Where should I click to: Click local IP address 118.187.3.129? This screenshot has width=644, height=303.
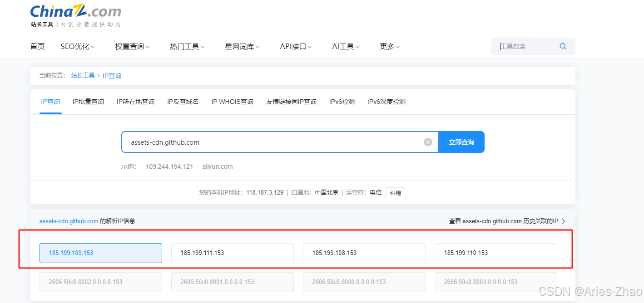click(x=265, y=193)
